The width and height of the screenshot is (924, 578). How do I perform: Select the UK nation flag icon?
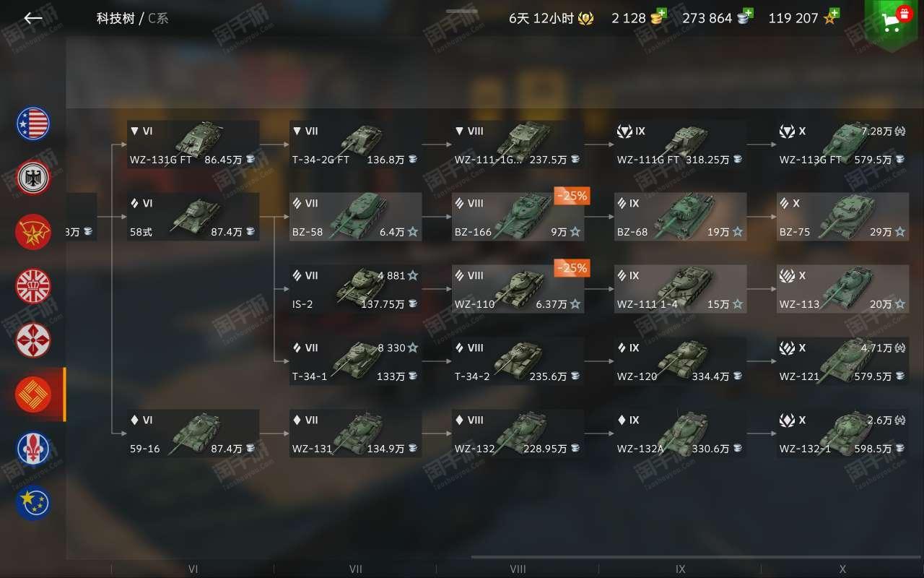click(x=33, y=286)
